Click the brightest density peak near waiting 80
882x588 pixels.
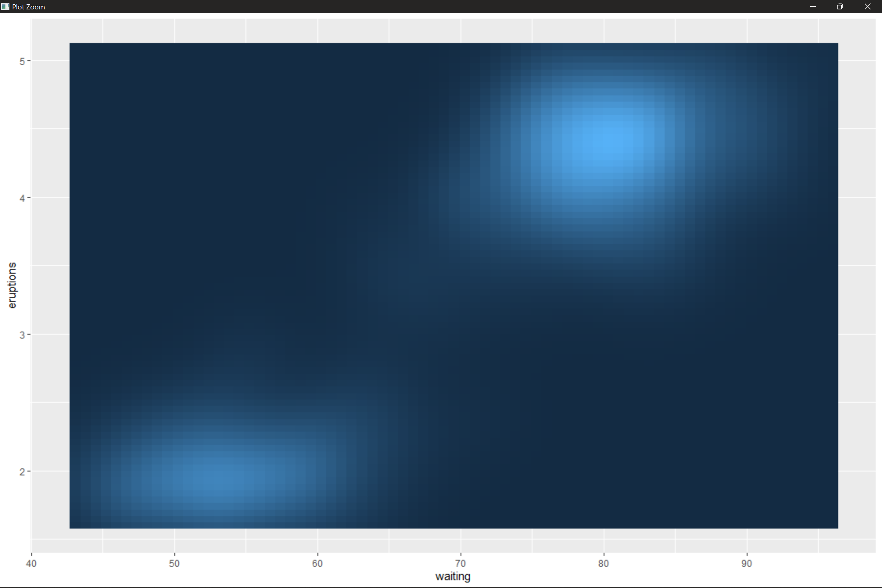click(612, 143)
